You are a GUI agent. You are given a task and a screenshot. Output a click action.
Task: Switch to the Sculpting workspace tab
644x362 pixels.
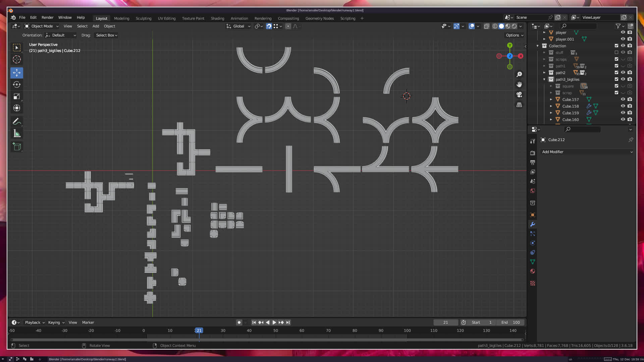tap(144, 18)
